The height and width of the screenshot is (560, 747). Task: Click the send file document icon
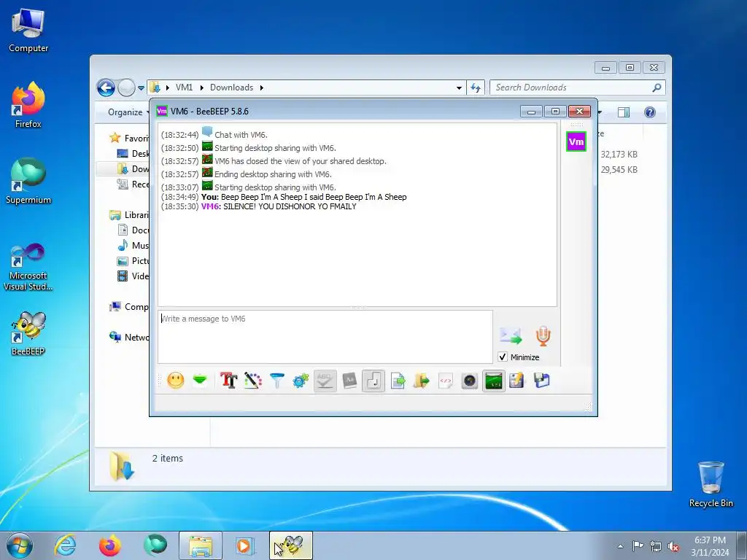tap(398, 381)
